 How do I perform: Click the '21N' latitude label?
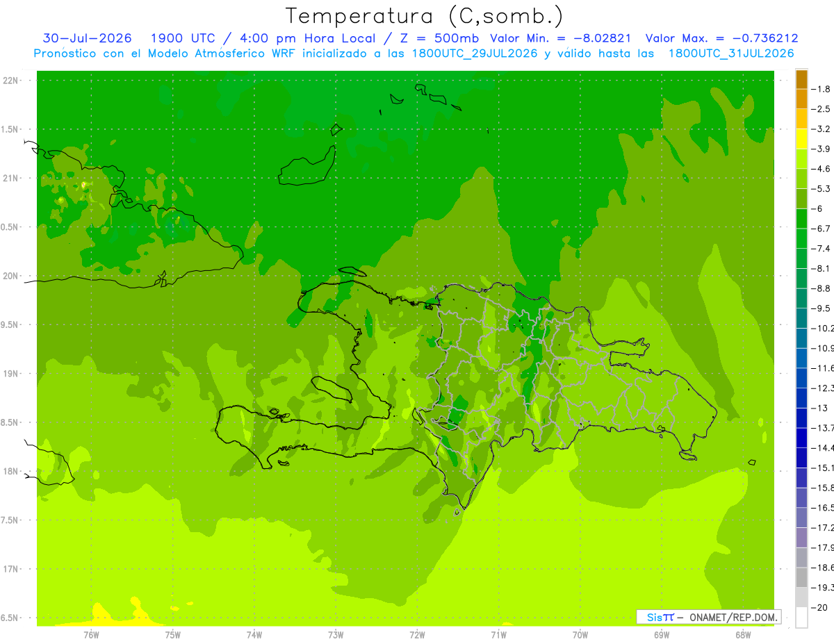pos(12,178)
